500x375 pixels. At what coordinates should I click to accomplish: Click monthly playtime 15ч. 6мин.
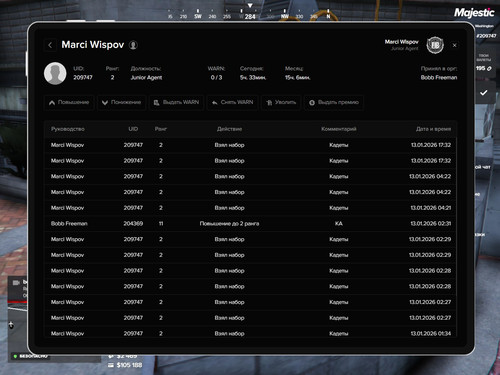pos(297,78)
